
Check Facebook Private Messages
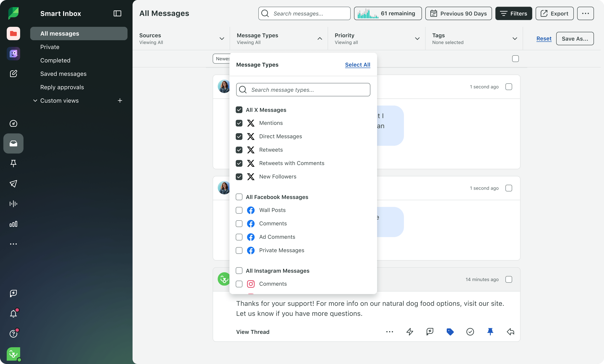point(239,250)
